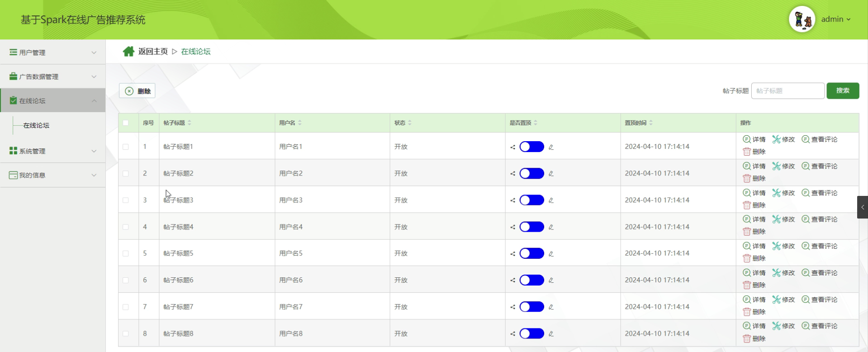The image size is (868, 352).
Task: Click the site title 基于Spark在线广告推荐系统
Action: (83, 20)
